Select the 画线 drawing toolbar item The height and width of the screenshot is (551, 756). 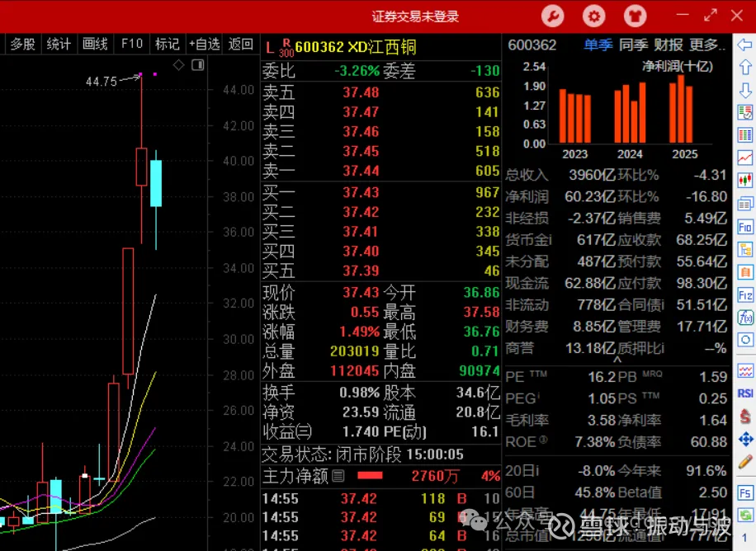coord(95,45)
